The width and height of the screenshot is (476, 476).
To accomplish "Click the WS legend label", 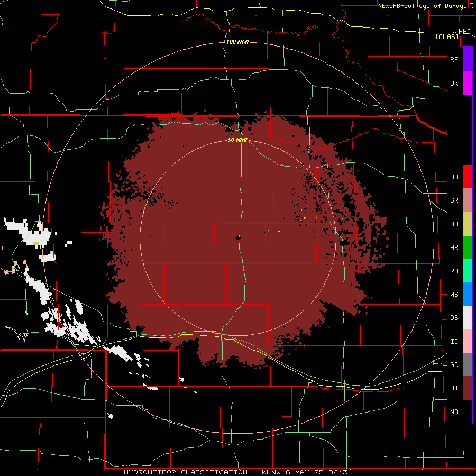I will click(454, 295).
